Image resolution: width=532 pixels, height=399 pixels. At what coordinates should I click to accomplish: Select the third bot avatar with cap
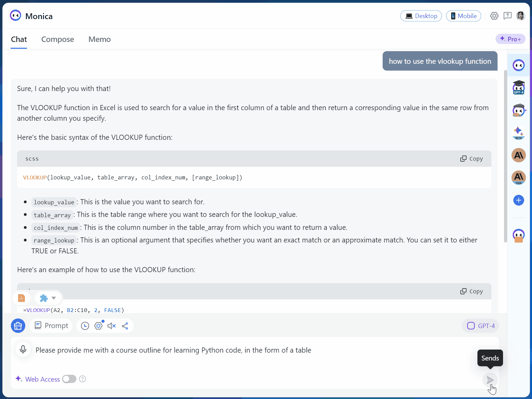tap(519, 110)
